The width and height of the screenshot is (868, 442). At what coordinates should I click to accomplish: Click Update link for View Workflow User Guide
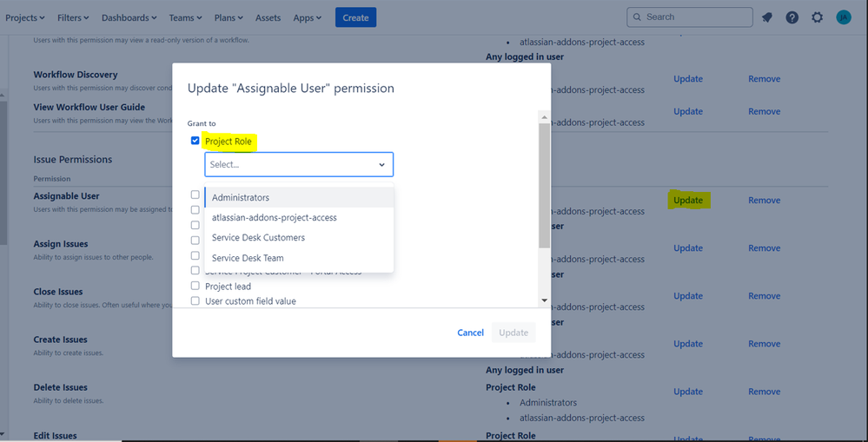click(688, 111)
